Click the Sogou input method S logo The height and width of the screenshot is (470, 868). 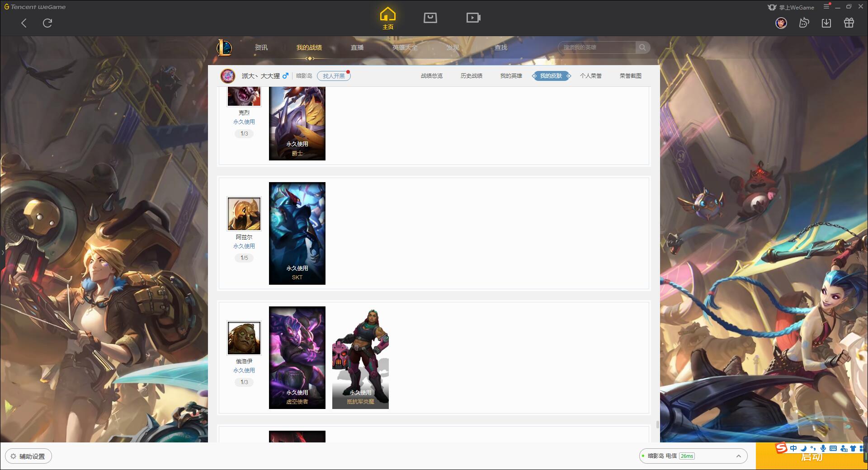pyautogui.click(x=781, y=448)
